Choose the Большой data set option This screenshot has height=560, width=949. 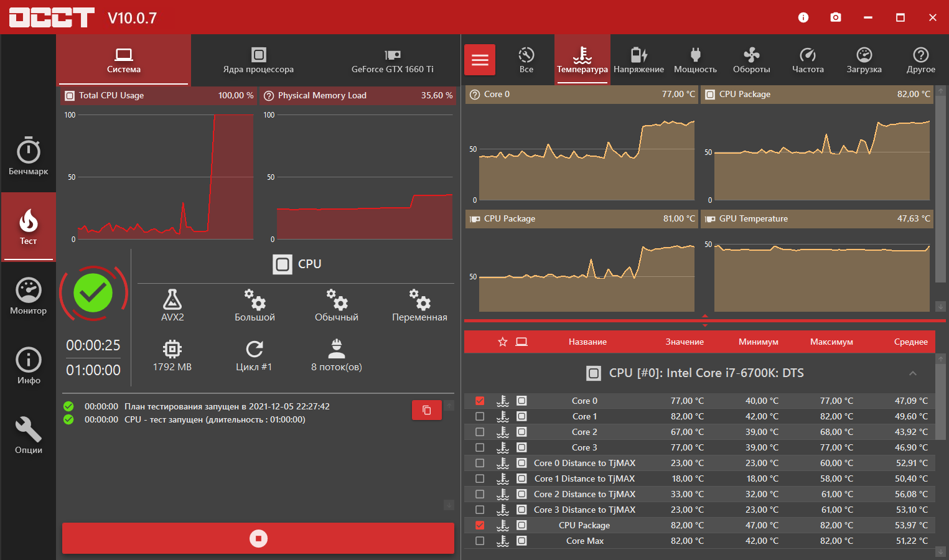[x=255, y=305]
